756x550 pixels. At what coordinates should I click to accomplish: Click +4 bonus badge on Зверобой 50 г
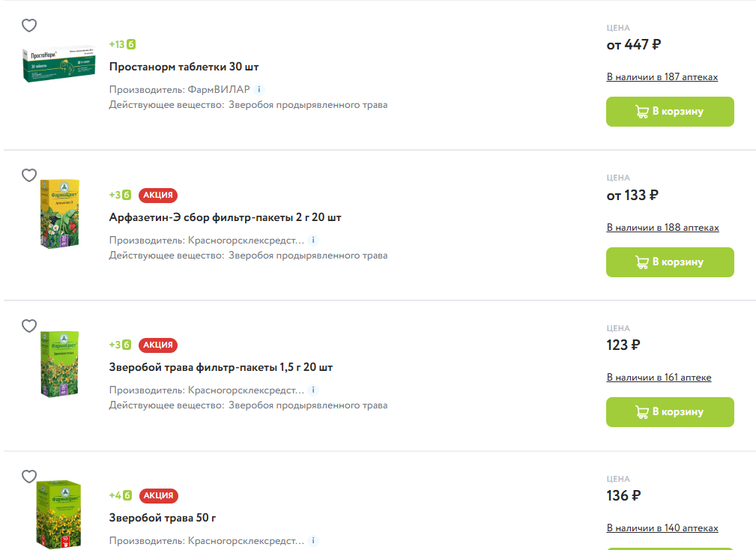(120, 495)
